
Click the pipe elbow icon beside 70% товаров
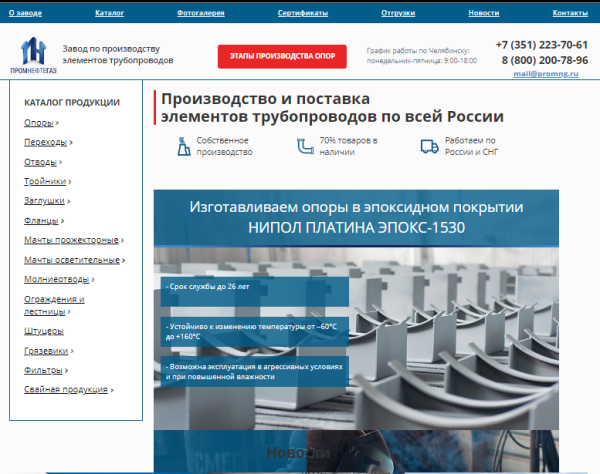(x=305, y=146)
